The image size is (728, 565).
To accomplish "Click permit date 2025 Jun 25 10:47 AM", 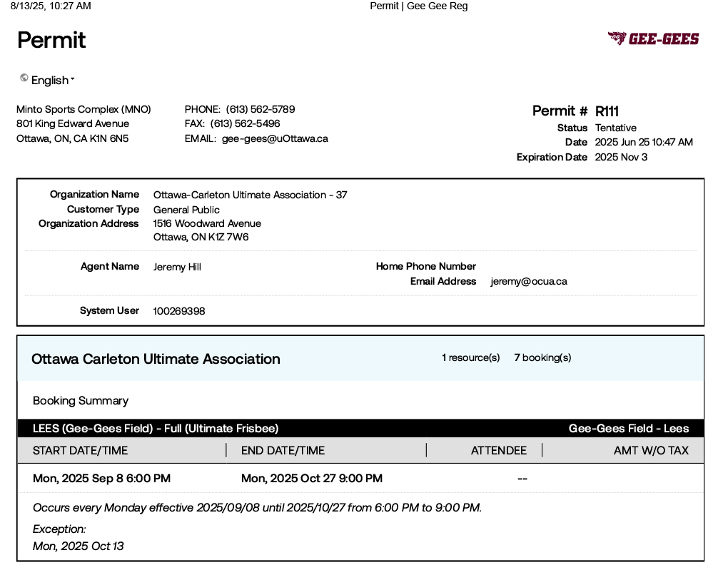I will point(644,142).
